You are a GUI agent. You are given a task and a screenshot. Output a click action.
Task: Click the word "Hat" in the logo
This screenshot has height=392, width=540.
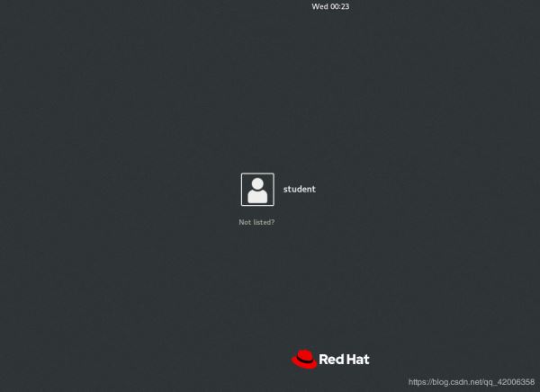(357, 360)
